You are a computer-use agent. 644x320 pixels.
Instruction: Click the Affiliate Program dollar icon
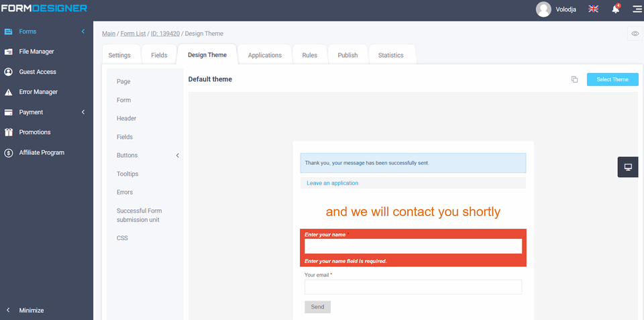[8, 153]
